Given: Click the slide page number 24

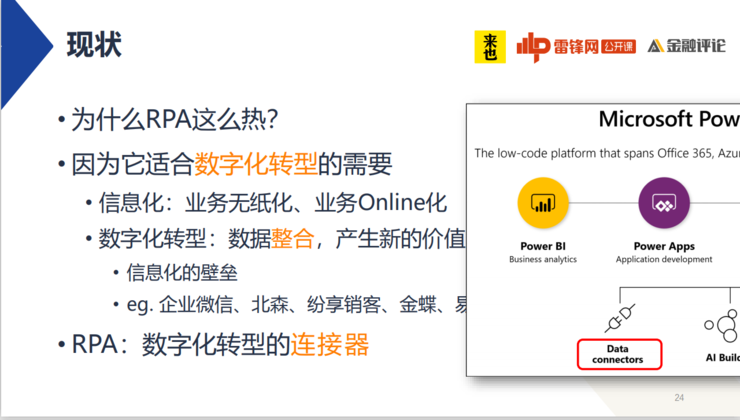Looking at the screenshot, I should point(679,397).
